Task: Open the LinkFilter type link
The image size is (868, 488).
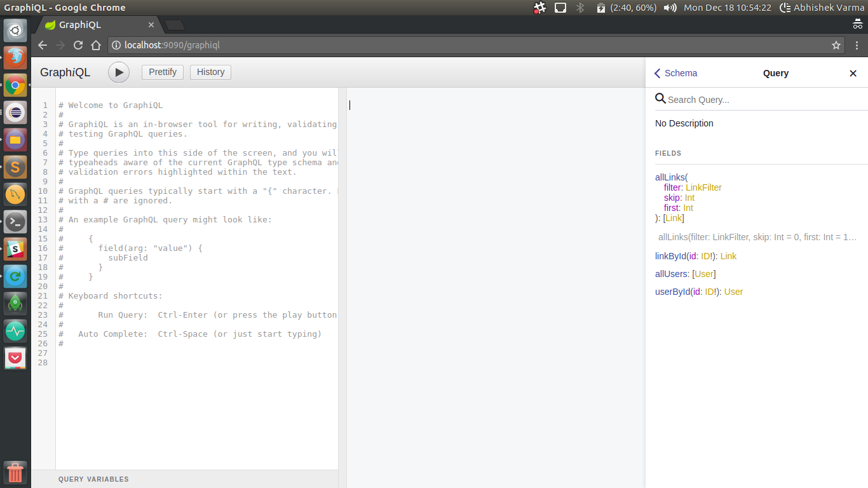Action: (x=703, y=187)
